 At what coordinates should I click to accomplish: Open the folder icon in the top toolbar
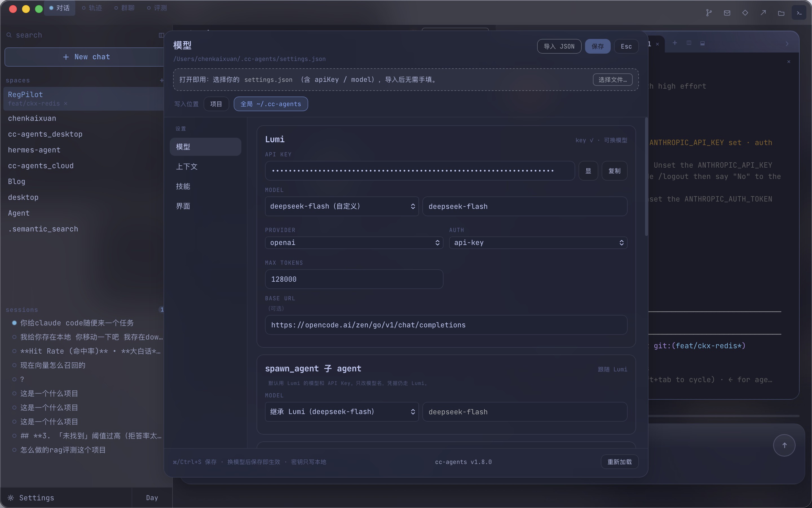tap(781, 13)
